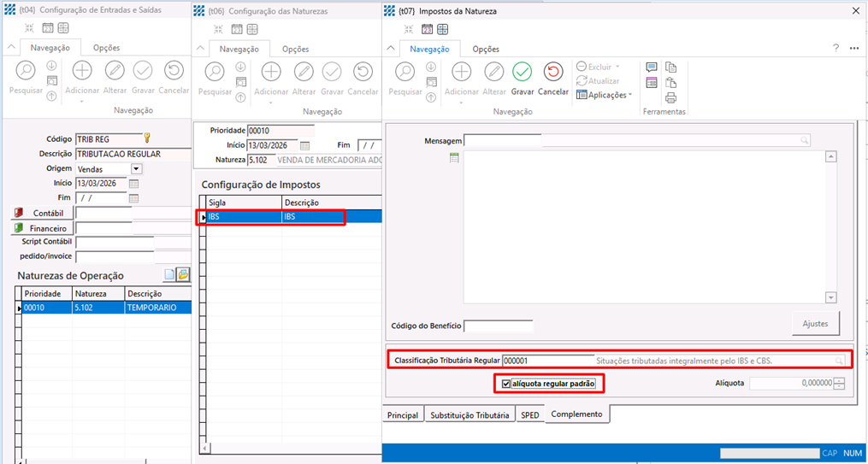868x464 pixels.
Task: Collapse the ribbon in Impostos da Natureza
Action: [393, 49]
